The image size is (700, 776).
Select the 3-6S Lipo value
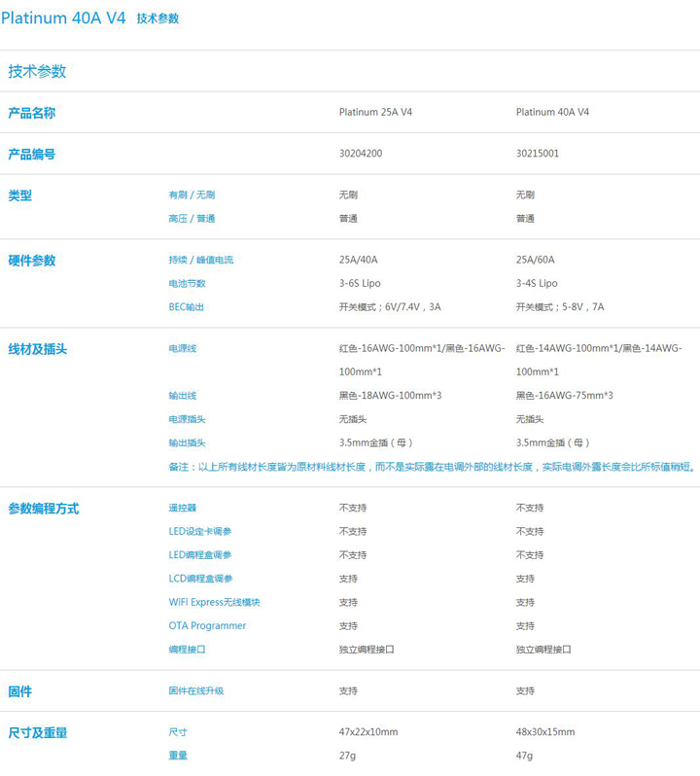pyautogui.click(x=360, y=284)
